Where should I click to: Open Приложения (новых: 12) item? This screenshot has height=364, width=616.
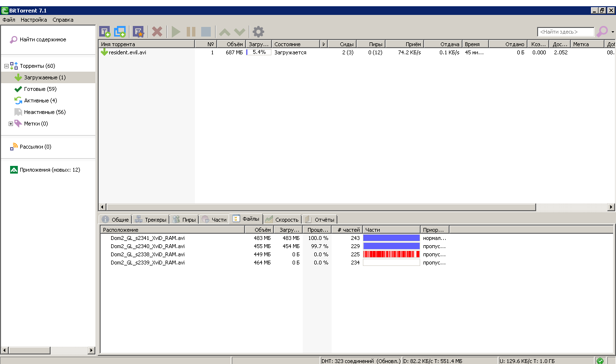click(x=50, y=170)
